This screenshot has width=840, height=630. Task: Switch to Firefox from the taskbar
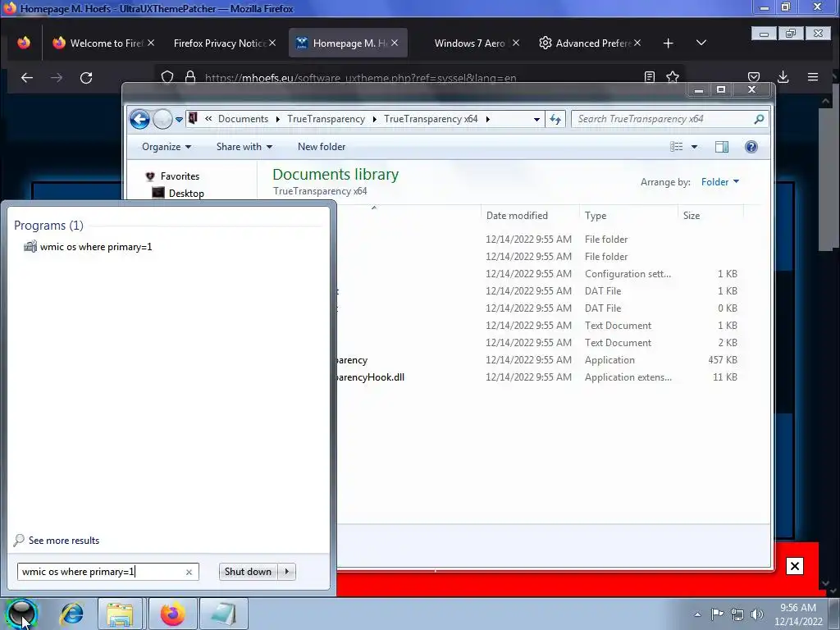coord(172,614)
